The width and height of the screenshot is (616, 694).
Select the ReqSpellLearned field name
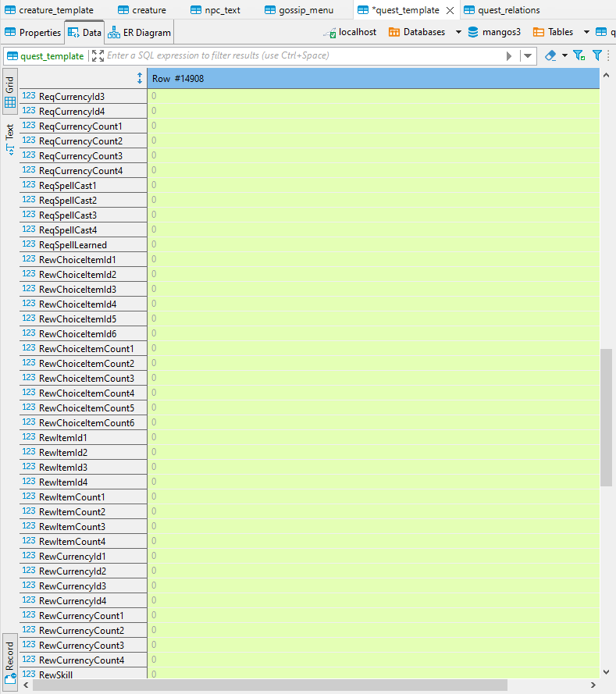tap(73, 245)
